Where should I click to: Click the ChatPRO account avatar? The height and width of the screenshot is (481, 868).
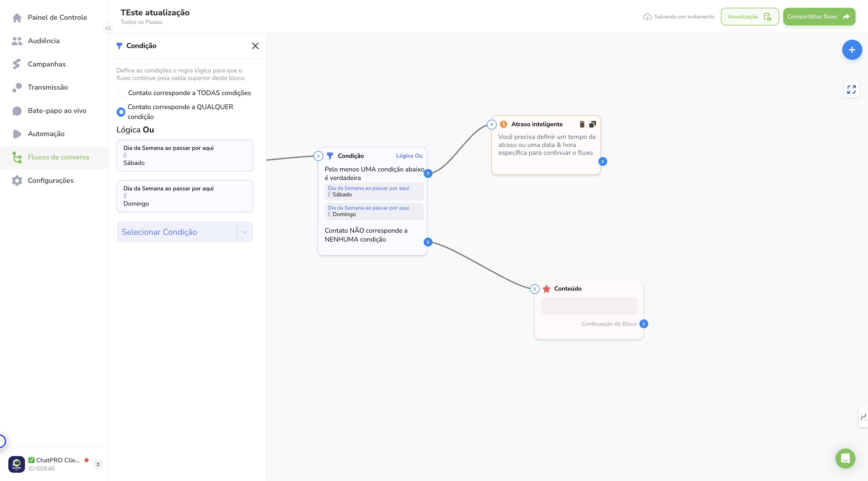pos(17,464)
